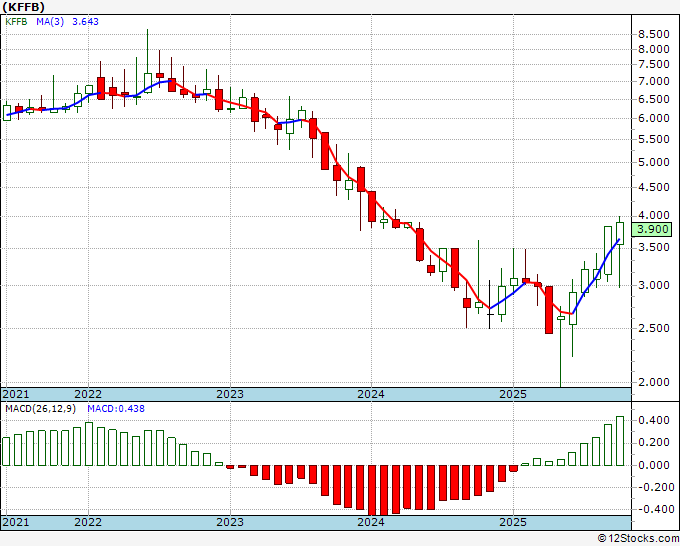Image resolution: width=680 pixels, height=546 pixels.
Task: Click the (KFFB) chart title
Action: 23,7
